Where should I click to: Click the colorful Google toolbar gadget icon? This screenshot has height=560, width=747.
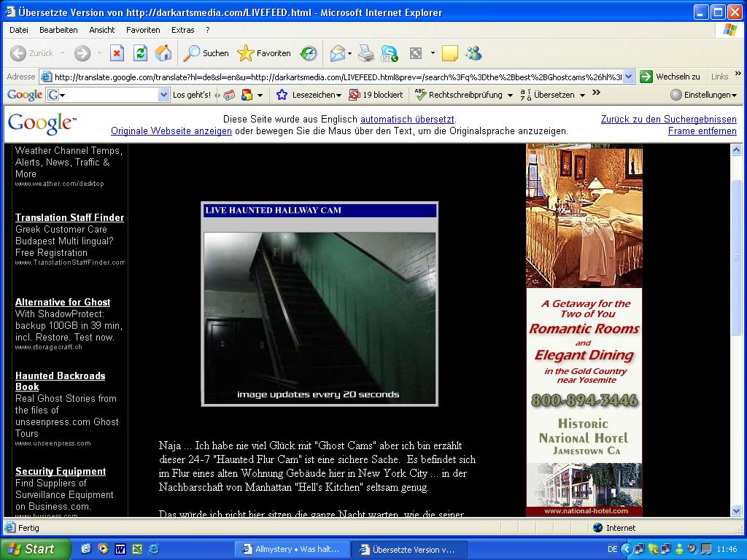pos(247,96)
